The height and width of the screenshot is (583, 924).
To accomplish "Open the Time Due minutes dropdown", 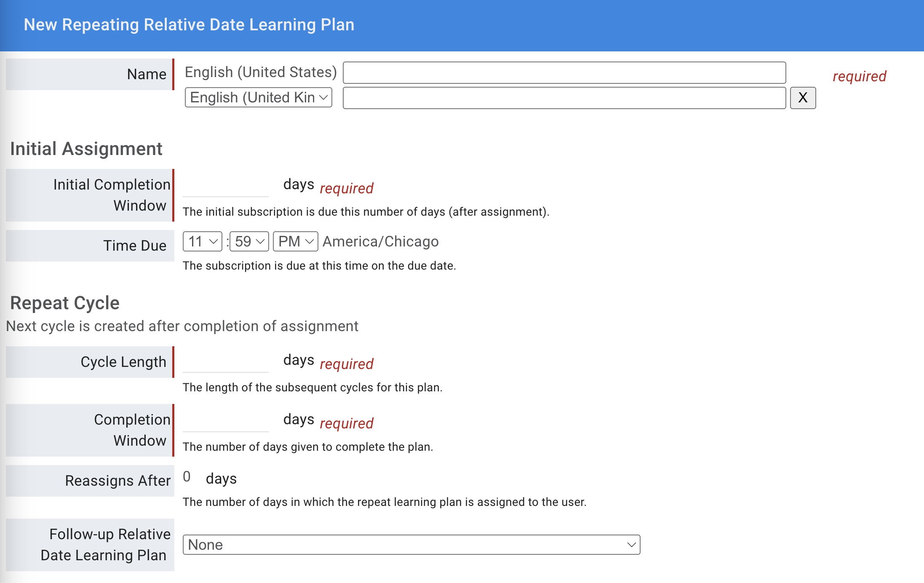I will coord(249,241).
